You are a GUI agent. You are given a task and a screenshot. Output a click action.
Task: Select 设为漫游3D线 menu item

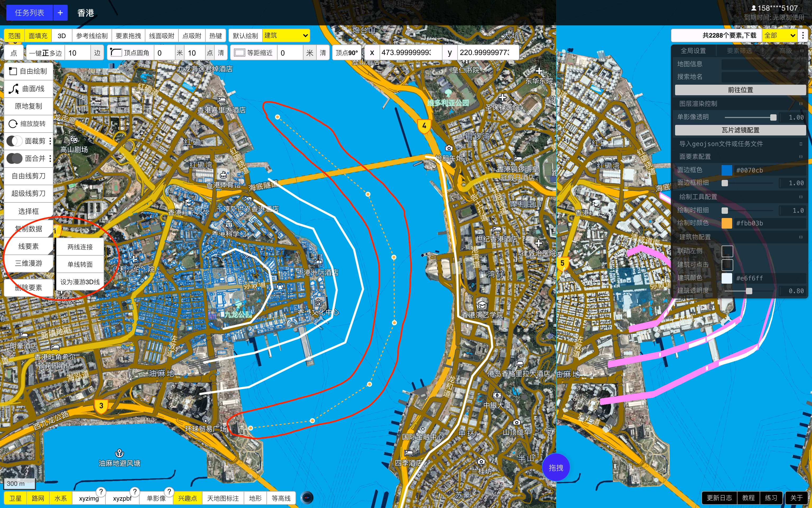tap(80, 282)
